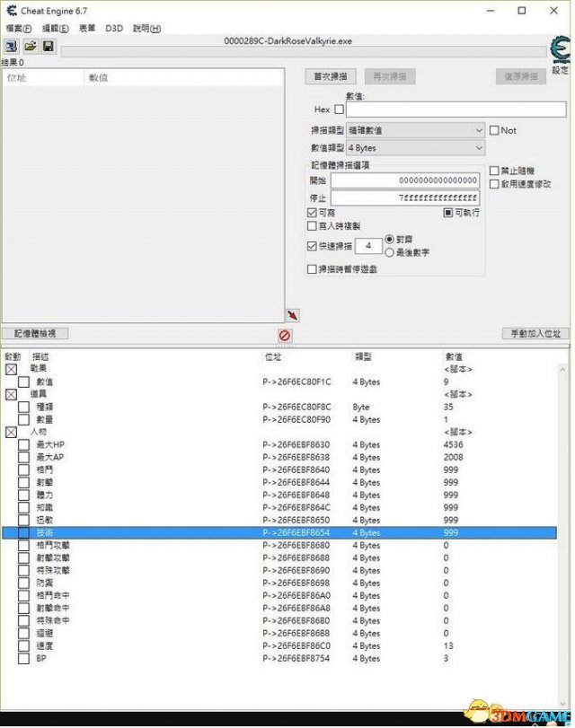Open the D3D menu
575x728 pixels.
click(114, 29)
